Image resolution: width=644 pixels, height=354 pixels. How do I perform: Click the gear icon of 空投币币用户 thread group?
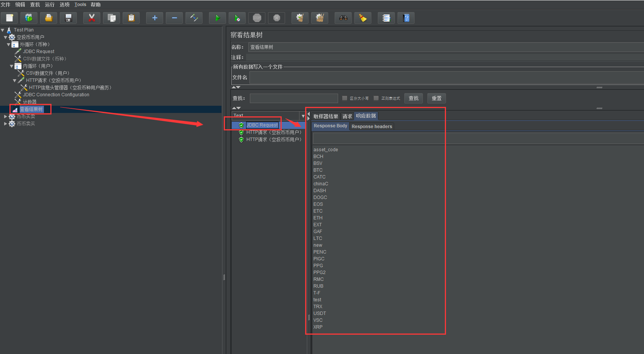pyautogui.click(x=12, y=37)
